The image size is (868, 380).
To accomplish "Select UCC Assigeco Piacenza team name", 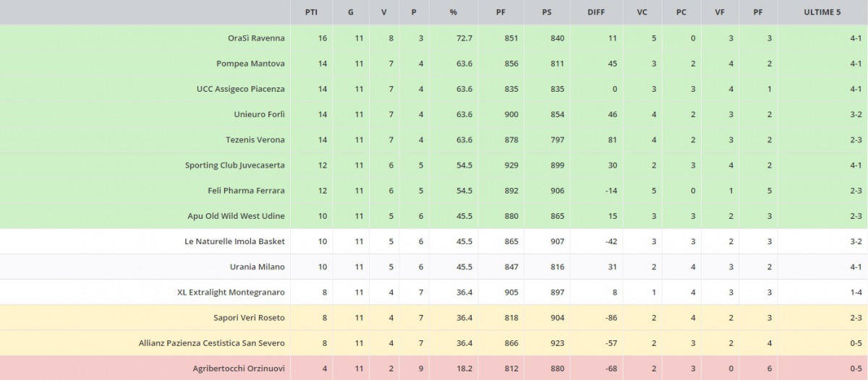I will click(x=240, y=89).
